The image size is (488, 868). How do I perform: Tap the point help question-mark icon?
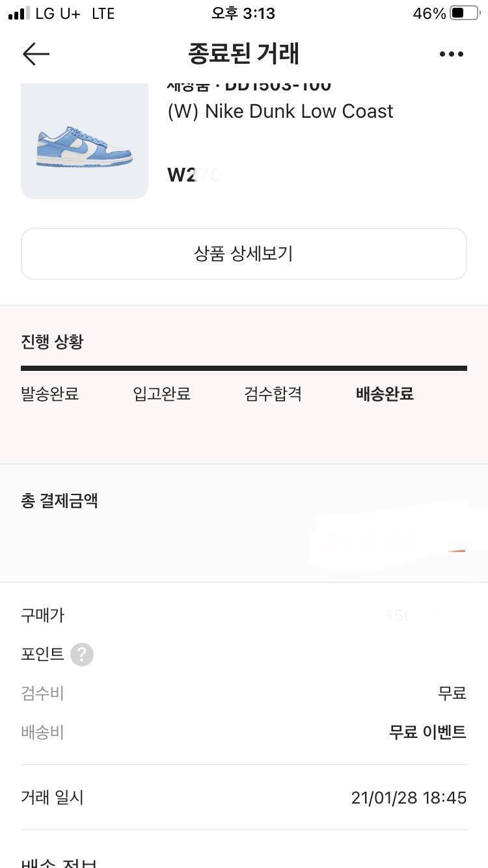tap(82, 655)
